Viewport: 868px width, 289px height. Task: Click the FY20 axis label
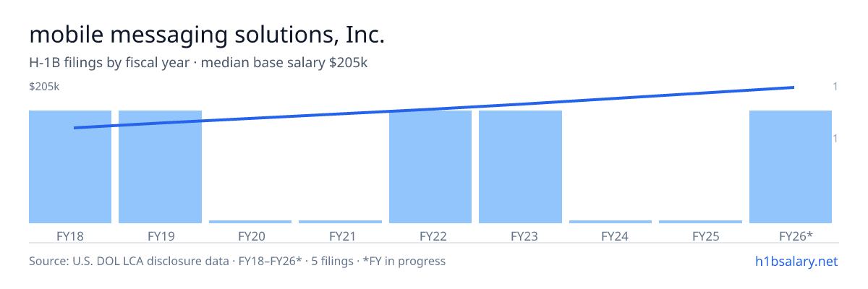[x=250, y=236]
